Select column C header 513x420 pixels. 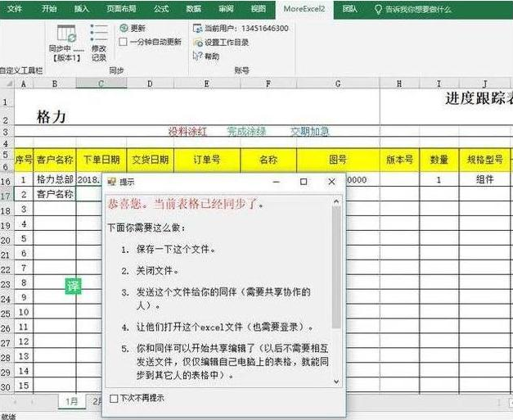101,84
